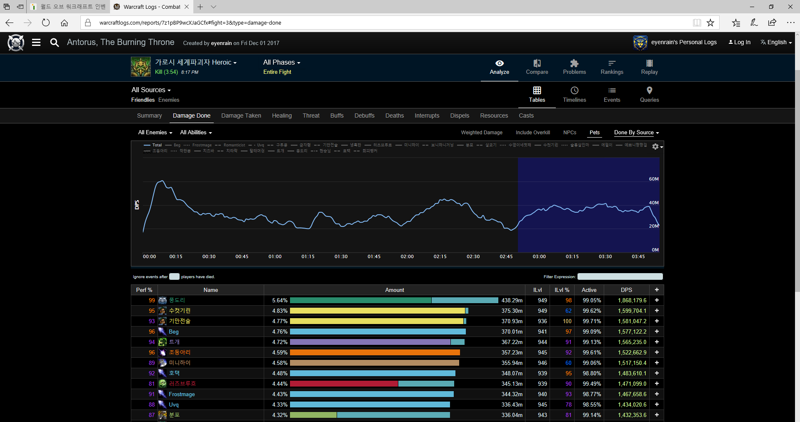Image resolution: width=800 pixels, height=422 pixels.
Task: Select the Enemies filter
Action: tap(169, 100)
